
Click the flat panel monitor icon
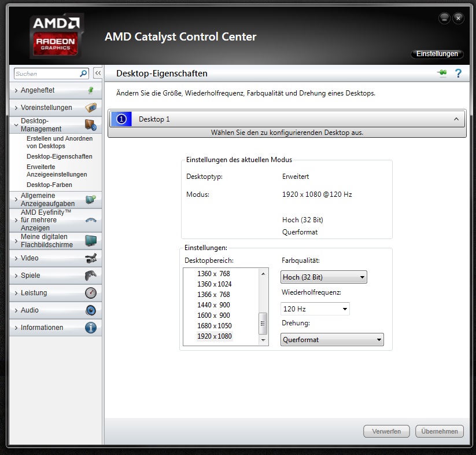[x=91, y=241]
